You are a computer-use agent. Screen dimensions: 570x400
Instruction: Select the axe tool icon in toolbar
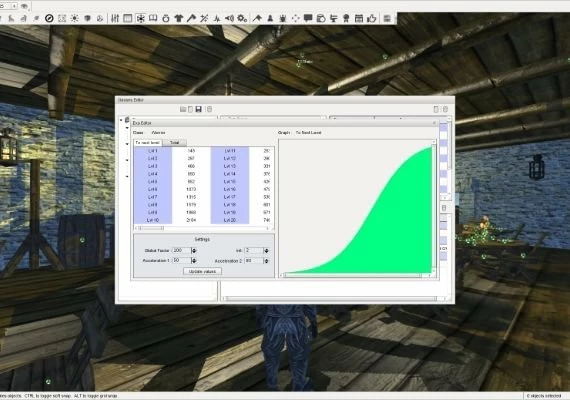pyautogui.click(x=191, y=18)
